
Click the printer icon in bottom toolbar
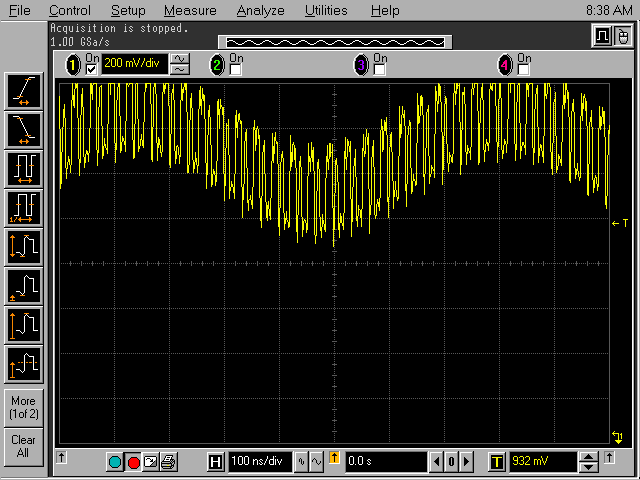169,462
